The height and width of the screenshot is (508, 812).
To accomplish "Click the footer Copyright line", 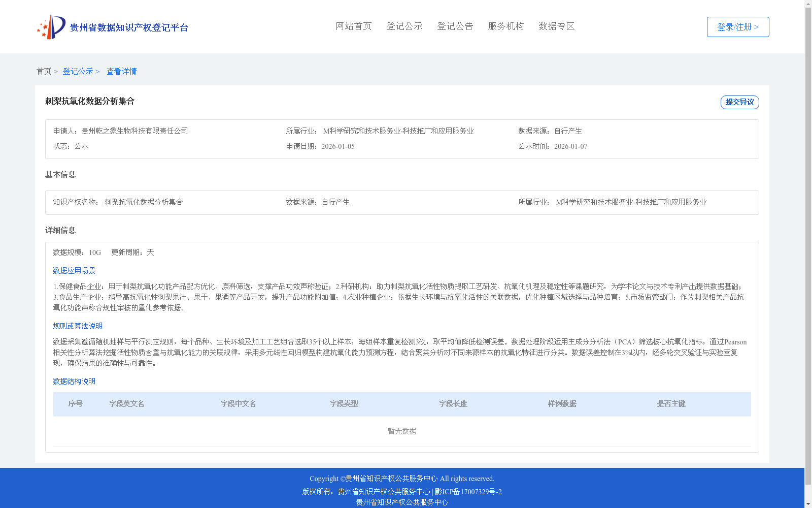I will coord(402,479).
